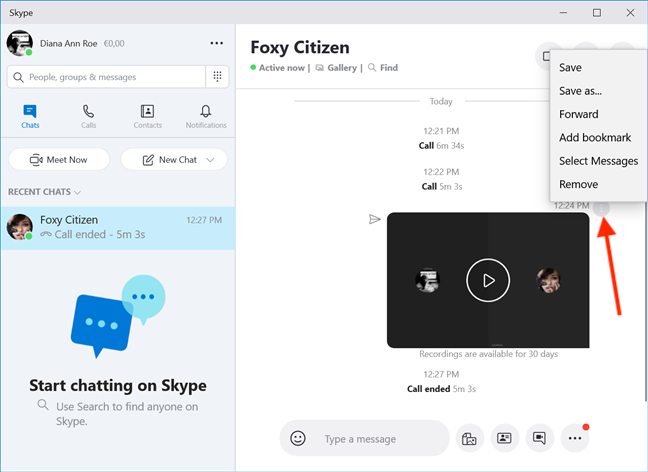
Task: Select Forward in the context menu
Action: click(x=579, y=114)
